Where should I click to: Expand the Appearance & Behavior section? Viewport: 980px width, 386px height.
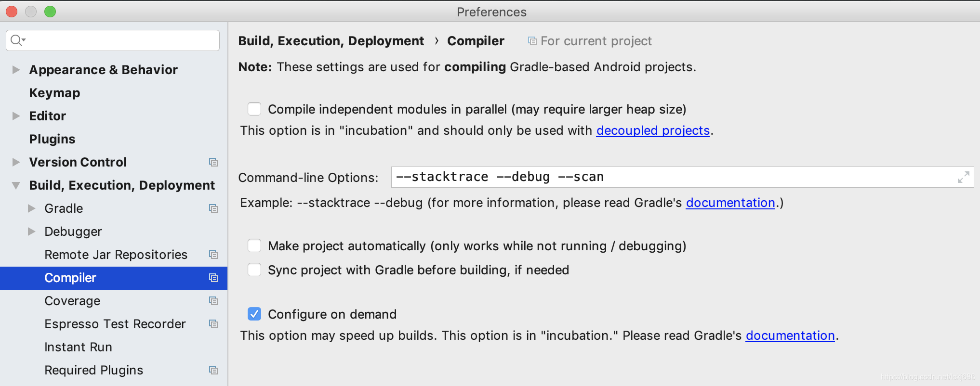click(x=15, y=69)
